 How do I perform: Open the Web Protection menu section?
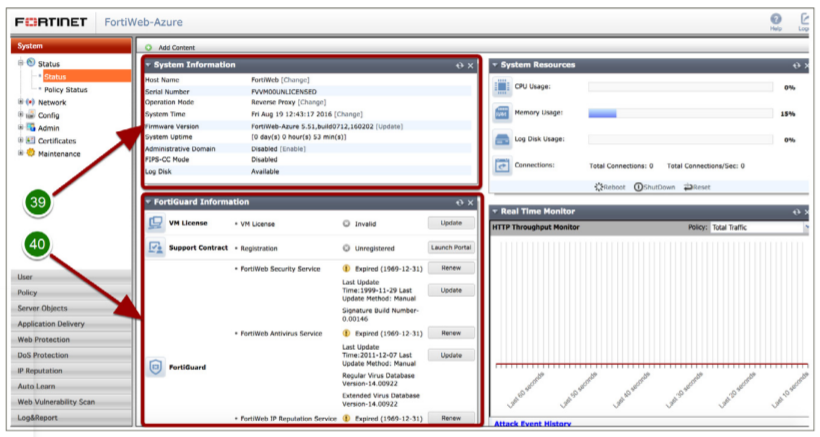[x=71, y=340]
